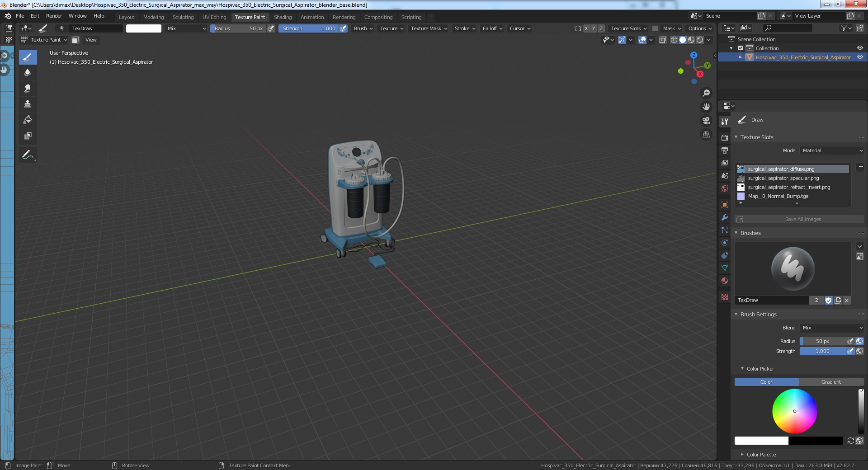Hide Hospivac_350 object with eye icon
Image resolution: width=868 pixels, height=470 pixels.
pos(860,57)
